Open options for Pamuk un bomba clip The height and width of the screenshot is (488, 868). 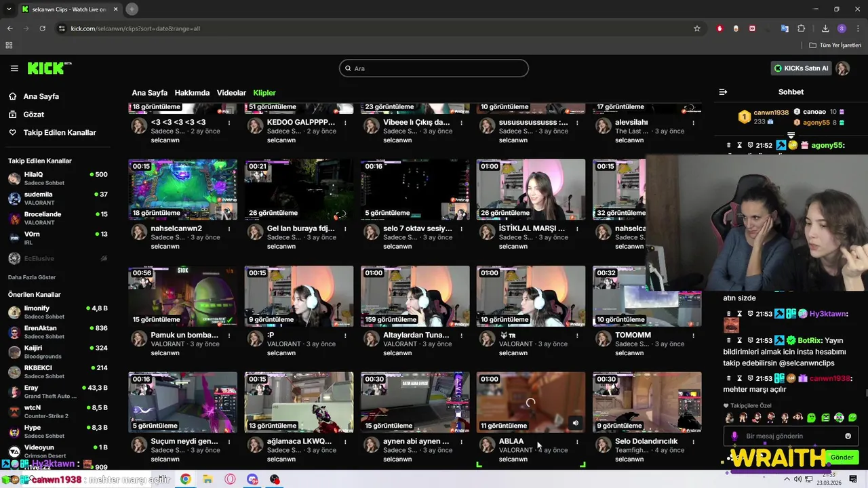pyautogui.click(x=229, y=335)
